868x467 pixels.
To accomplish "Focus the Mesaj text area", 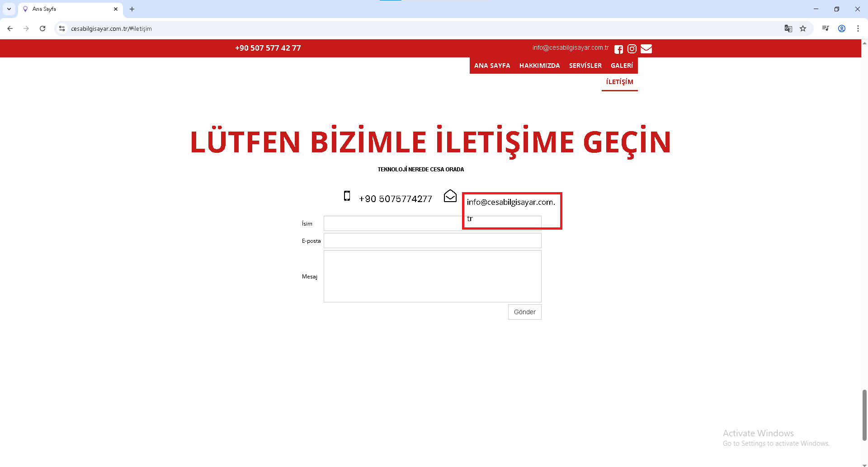I will [x=432, y=276].
